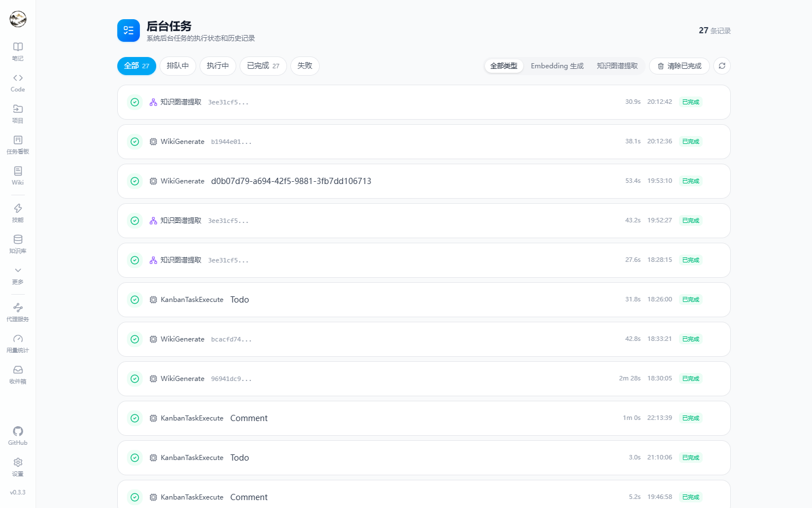Filter tasks by 失败
812x508 pixels.
point(305,66)
